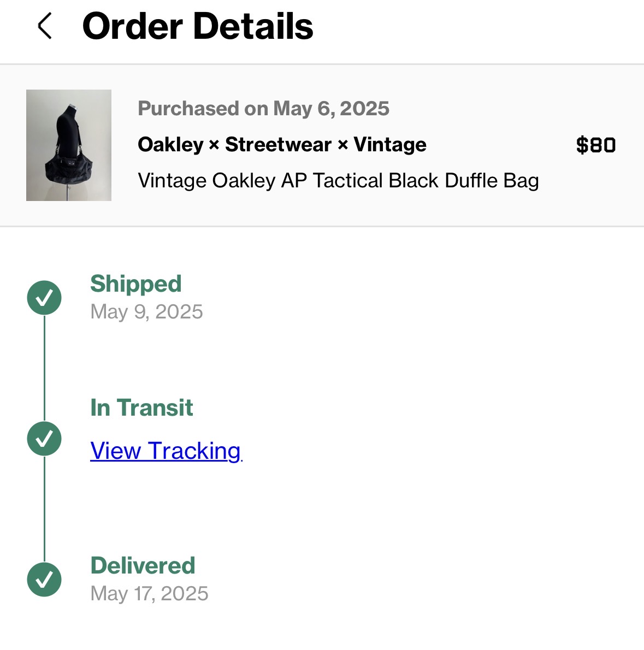Image resolution: width=644 pixels, height=650 pixels.
Task: Open the Vintage Oakley AP Tactical listing title
Action: pos(338,180)
